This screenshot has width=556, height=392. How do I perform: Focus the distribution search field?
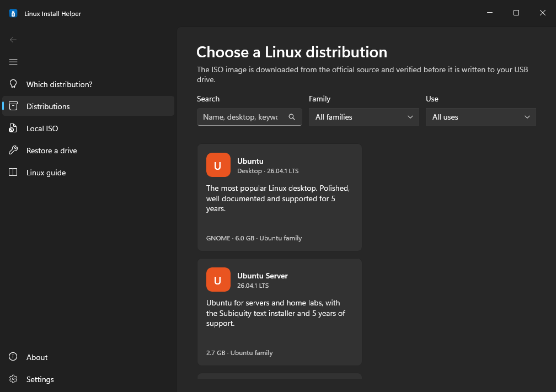click(x=249, y=117)
